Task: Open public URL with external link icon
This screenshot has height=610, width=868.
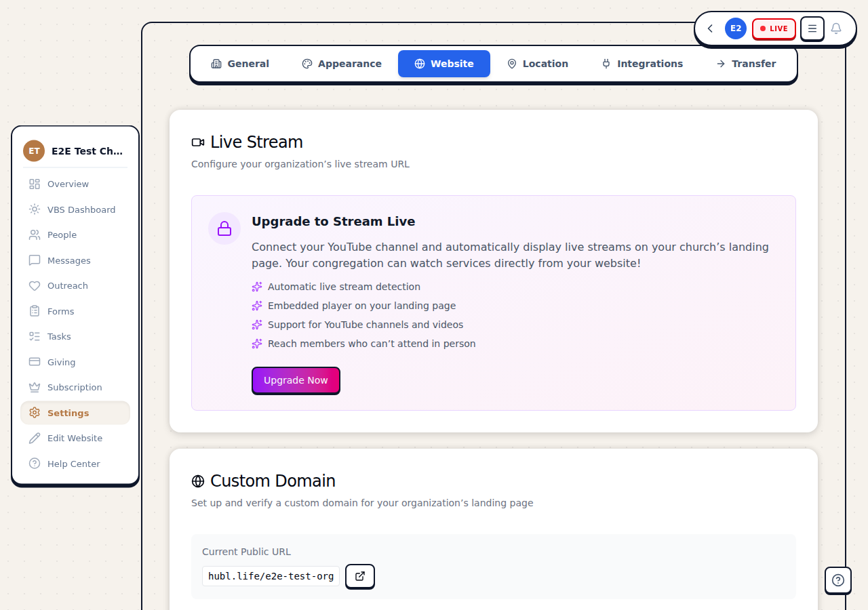Action: pos(360,576)
